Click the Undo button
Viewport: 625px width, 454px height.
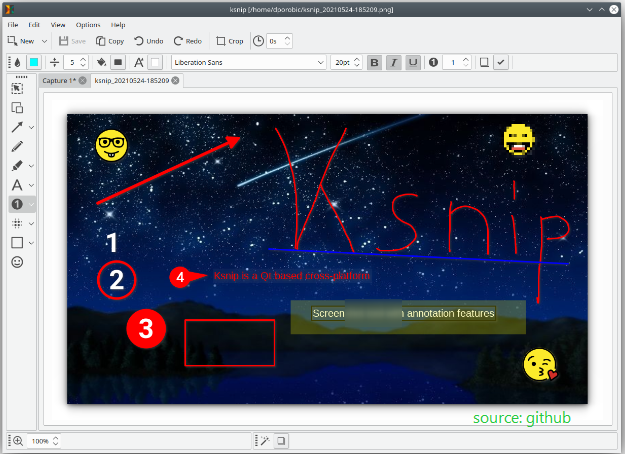coord(149,41)
